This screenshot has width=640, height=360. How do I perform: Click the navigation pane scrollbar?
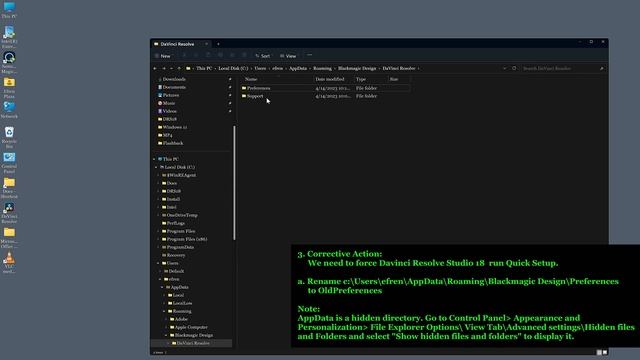click(x=234, y=183)
